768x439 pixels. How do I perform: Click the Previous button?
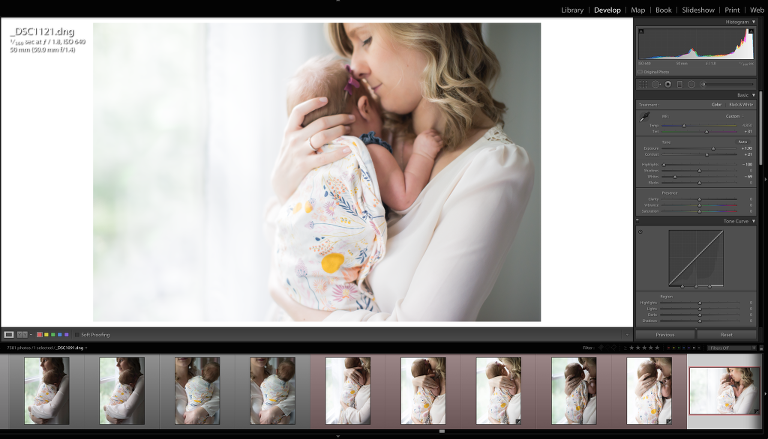point(665,334)
